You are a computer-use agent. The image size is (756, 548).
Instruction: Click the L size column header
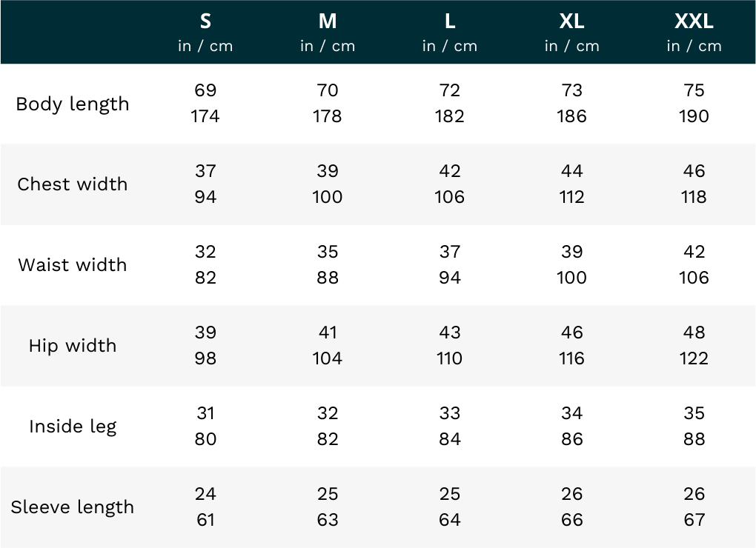(x=450, y=22)
